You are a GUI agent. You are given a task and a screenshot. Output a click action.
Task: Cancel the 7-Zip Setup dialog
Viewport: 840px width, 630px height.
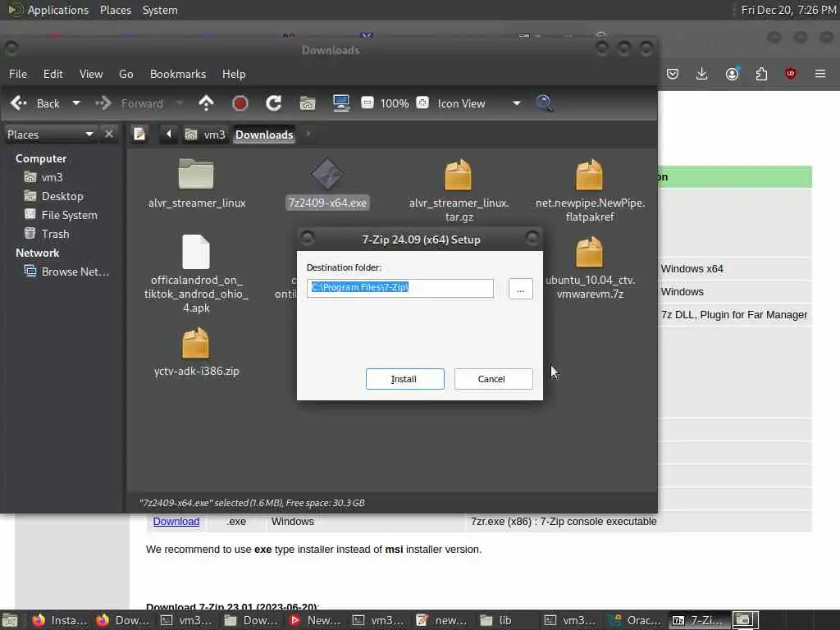[493, 379]
